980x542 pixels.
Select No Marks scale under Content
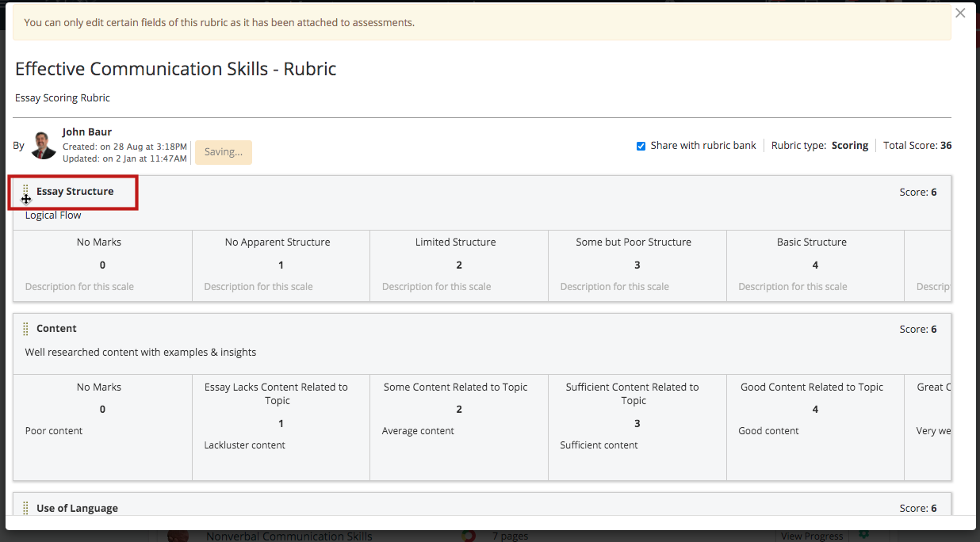click(99, 387)
